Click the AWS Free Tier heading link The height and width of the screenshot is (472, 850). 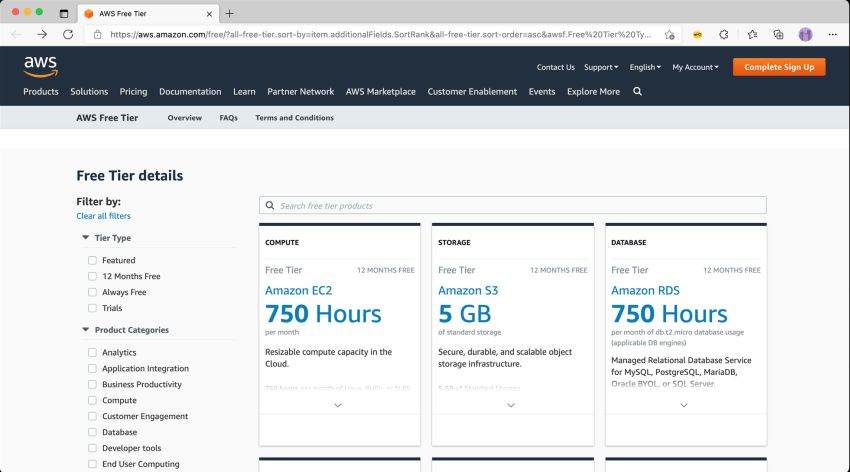[x=107, y=118]
